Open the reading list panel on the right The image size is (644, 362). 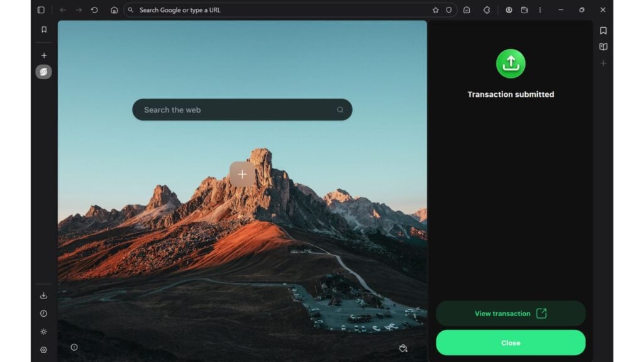(603, 46)
